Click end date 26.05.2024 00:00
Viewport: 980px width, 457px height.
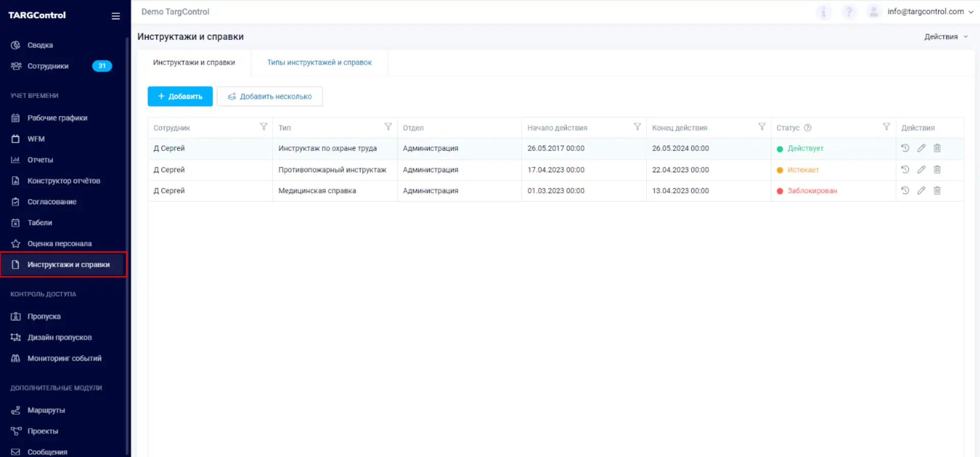click(x=680, y=148)
